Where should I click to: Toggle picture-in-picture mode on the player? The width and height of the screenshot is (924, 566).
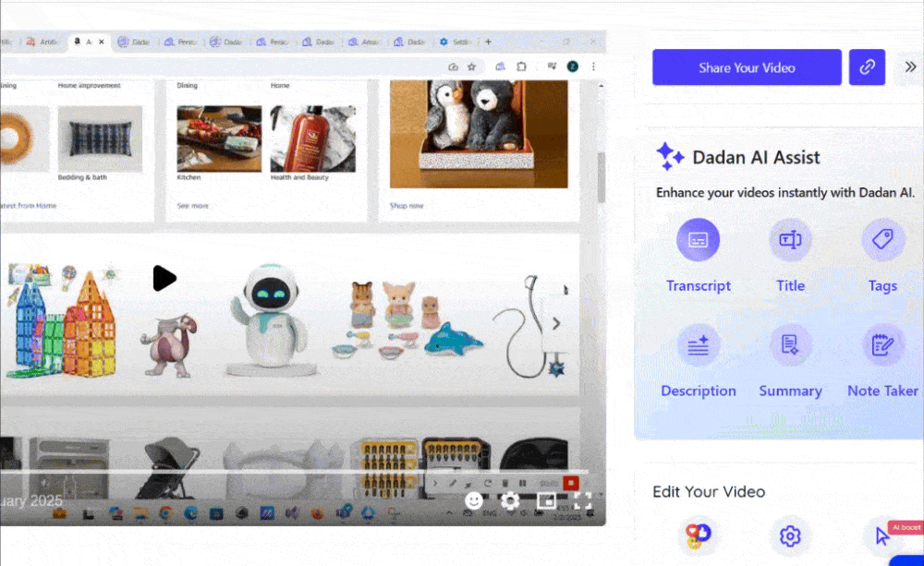point(546,501)
